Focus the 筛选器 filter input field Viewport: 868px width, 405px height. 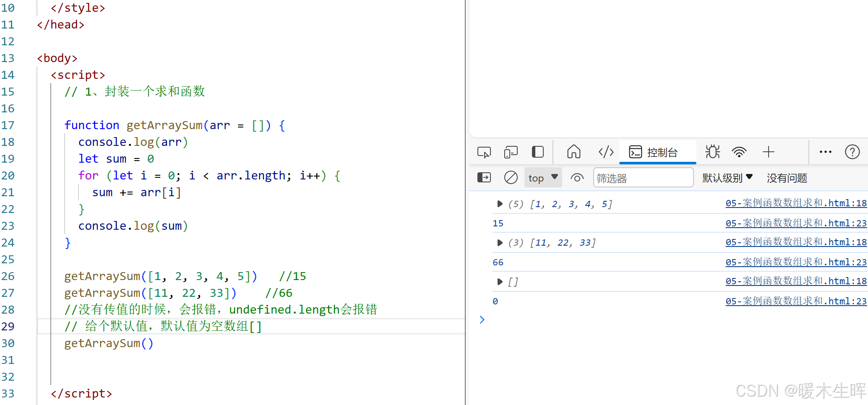643,178
